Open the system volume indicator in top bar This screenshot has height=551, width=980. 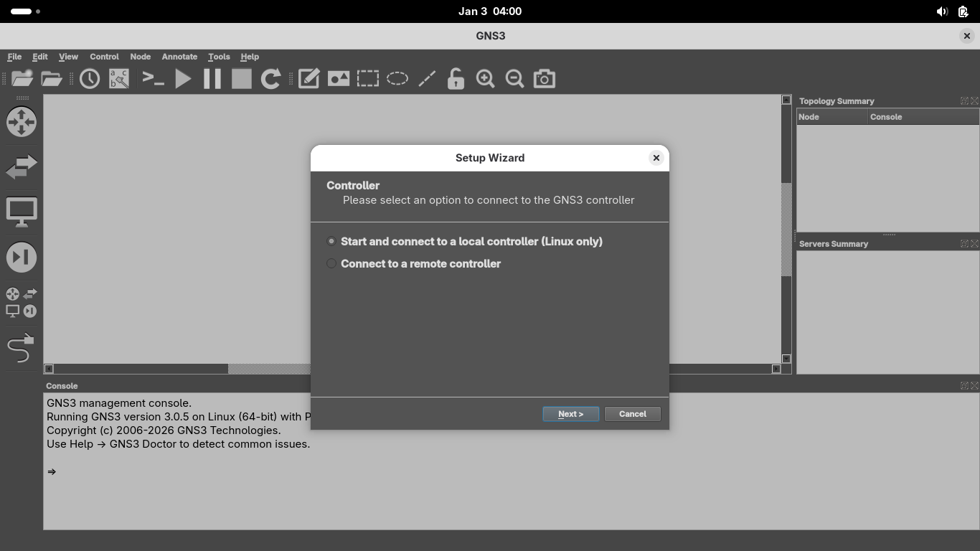[x=942, y=11]
